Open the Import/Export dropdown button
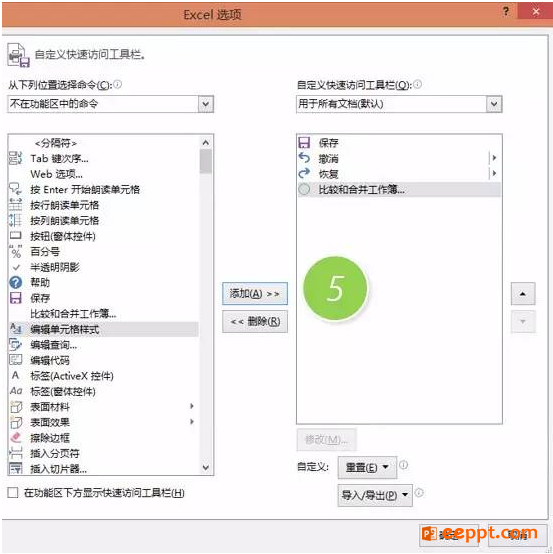553x554 pixels. (x=375, y=495)
